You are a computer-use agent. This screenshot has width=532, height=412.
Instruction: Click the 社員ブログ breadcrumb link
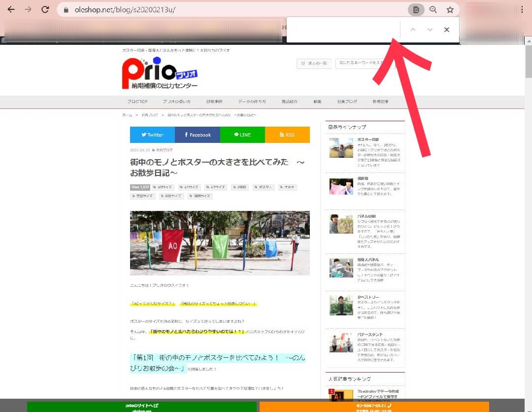pyautogui.click(x=150, y=115)
